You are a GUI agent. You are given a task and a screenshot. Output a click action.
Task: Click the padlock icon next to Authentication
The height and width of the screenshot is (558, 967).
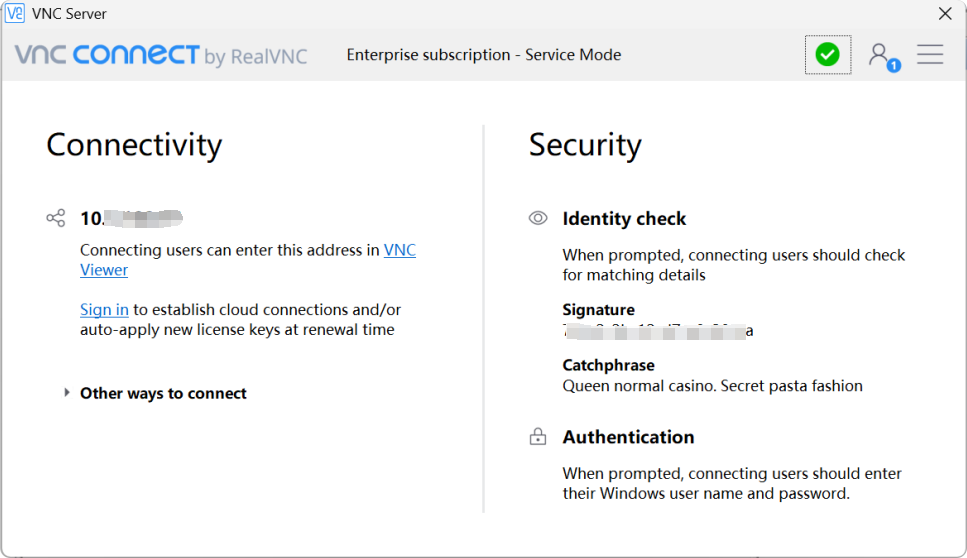coord(538,437)
